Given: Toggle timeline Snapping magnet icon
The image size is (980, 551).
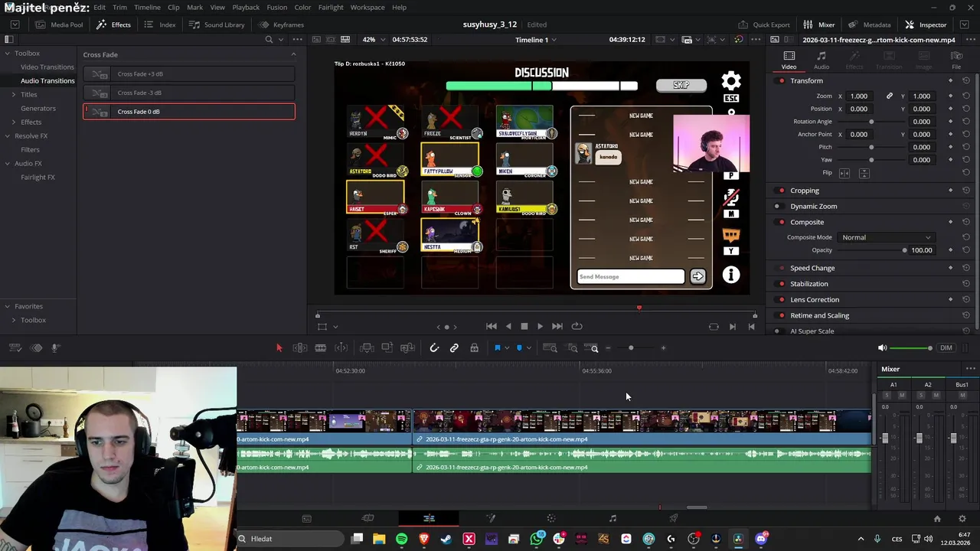Looking at the screenshot, I should (434, 348).
